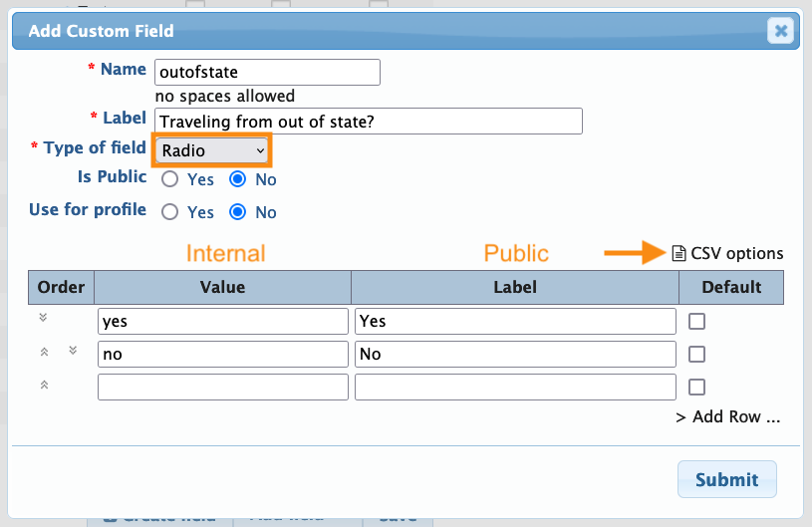Select No for Is Public
This screenshot has height=527, width=812.
point(238,180)
